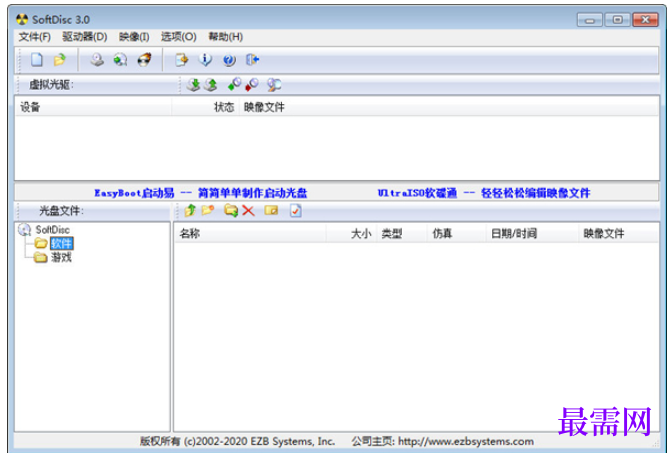Screen dimensions: 670x453
Task: Sort by the 设备 column header
Action: (x=93, y=107)
